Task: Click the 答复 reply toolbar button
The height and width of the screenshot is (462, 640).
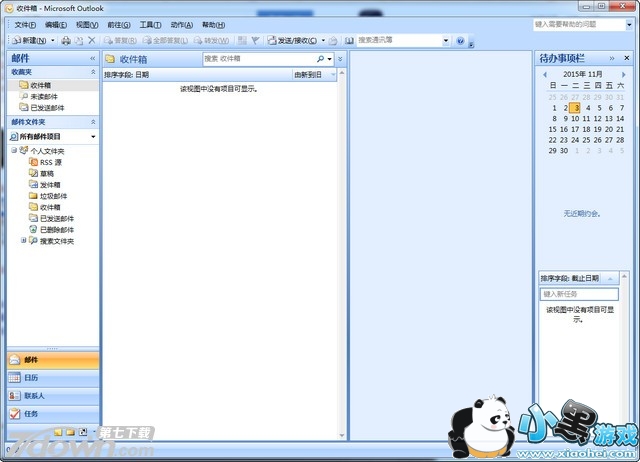Action: point(120,40)
